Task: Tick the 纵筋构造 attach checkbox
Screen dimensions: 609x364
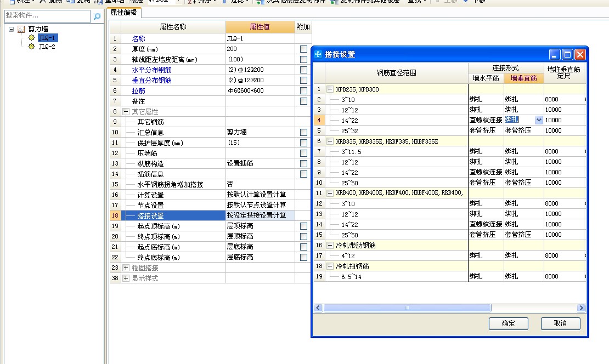Action: 303,164
